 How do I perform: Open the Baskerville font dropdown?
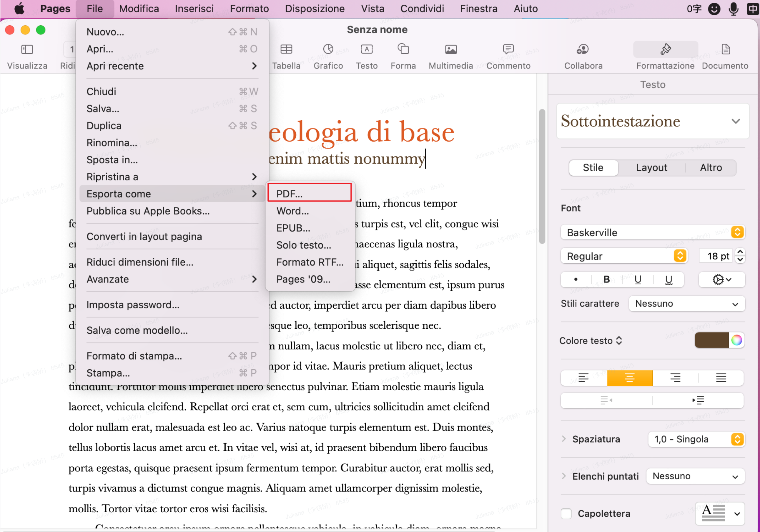pos(652,232)
